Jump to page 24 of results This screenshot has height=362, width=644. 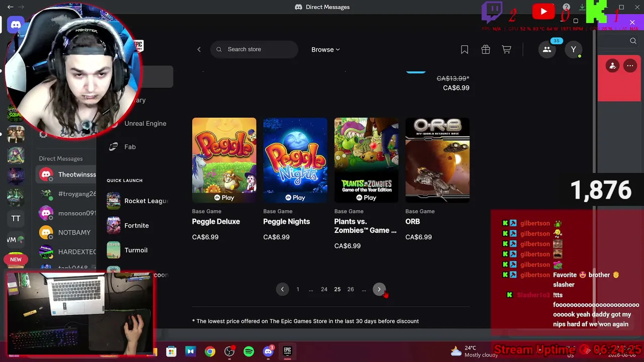point(324,289)
